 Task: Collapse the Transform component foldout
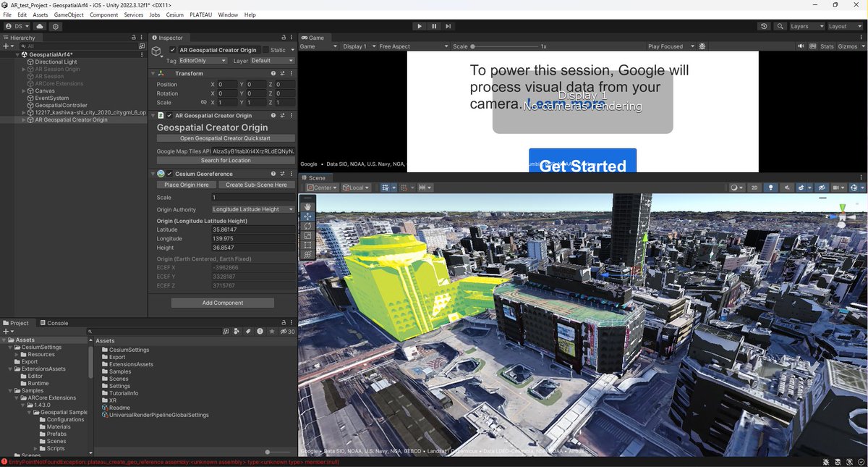[x=153, y=73]
